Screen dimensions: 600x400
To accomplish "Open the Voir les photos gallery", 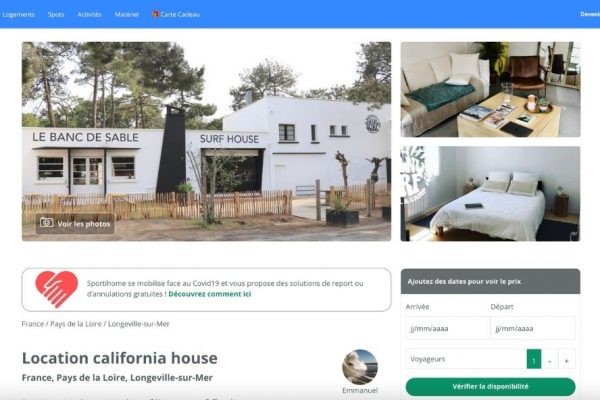I will coord(75,224).
